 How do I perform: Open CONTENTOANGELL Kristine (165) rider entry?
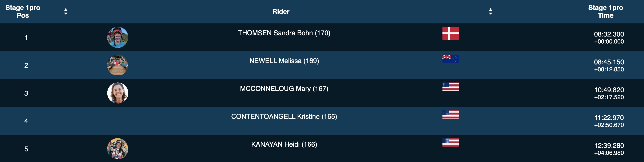(284, 116)
